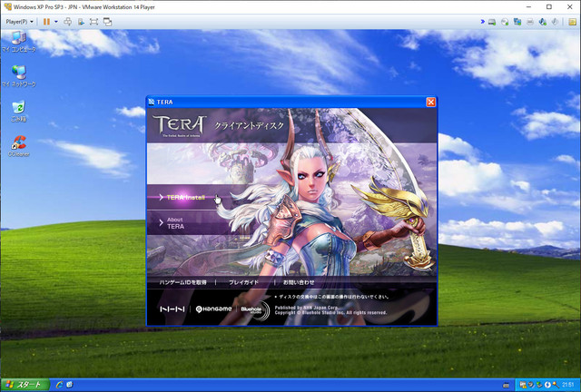Open the About TERA option
Viewport: 581px width, 392px height.
click(x=175, y=222)
